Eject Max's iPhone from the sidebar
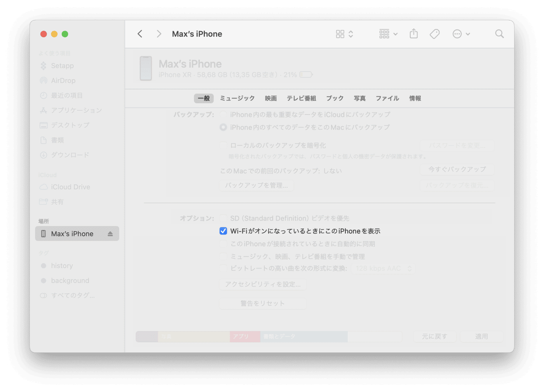Image resolution: width=544 pixels, height=392 pixels. 110,233
